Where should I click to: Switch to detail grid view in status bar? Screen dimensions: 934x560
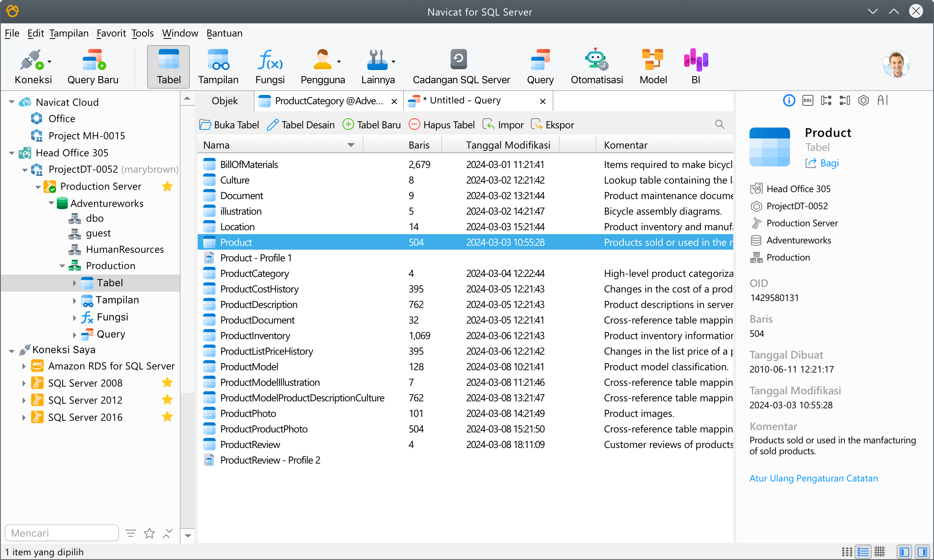click(x=880, y=552)
